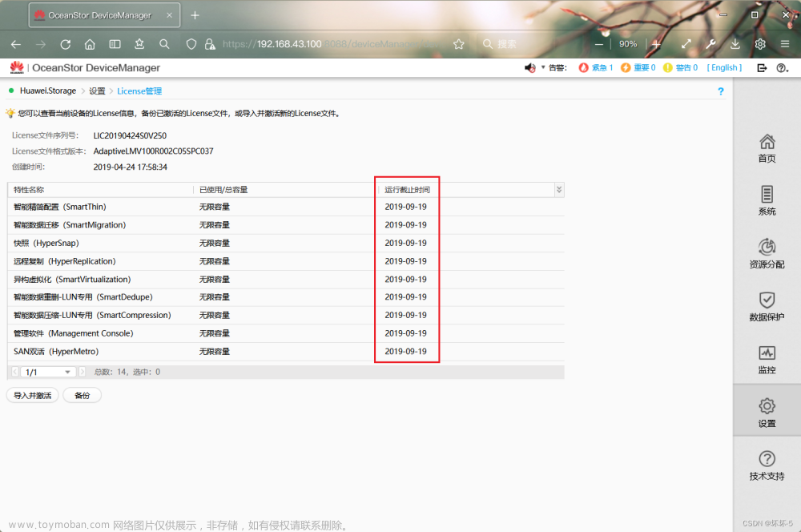Switch language to English
801x532 pixels.
724,67
